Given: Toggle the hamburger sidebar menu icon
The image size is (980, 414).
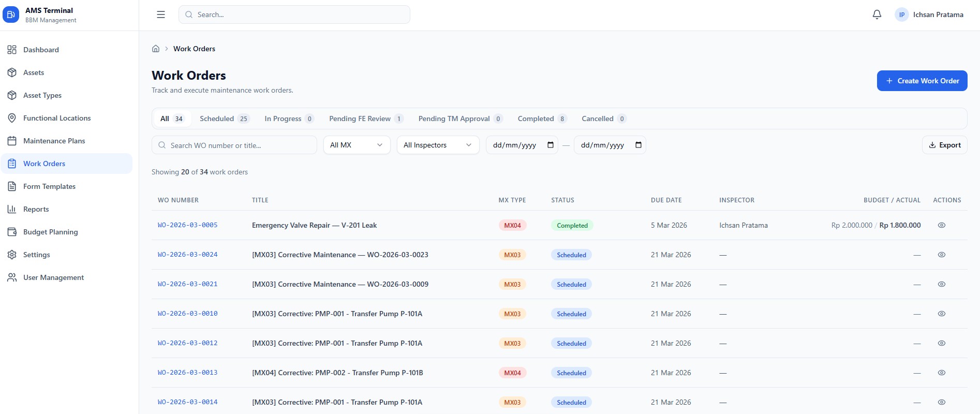Looking at the screenshot, I should pos(161,14).
